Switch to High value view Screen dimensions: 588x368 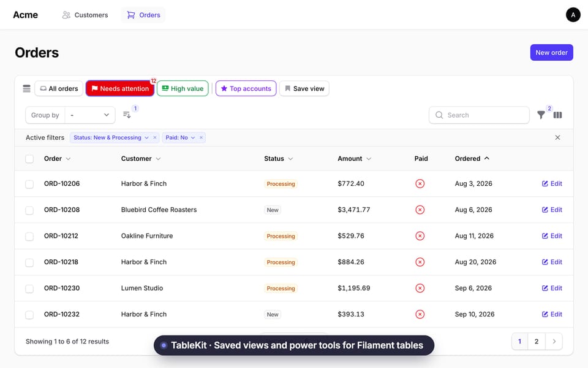183,88
